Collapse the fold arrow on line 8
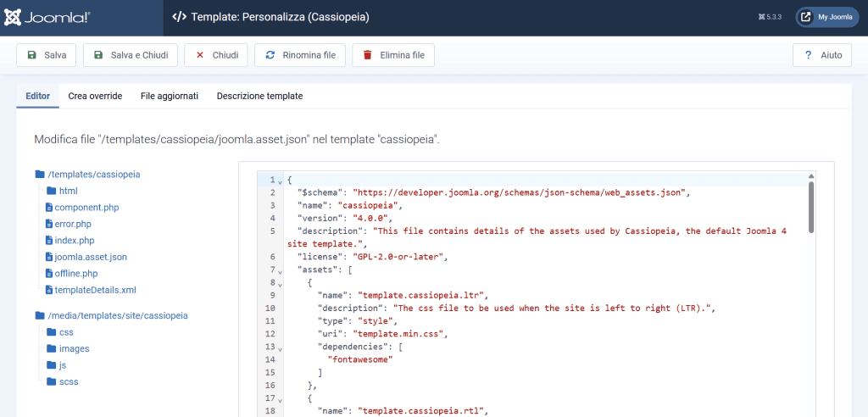The image size is (868, 417). pyautogui.click(x=280, y=284)
